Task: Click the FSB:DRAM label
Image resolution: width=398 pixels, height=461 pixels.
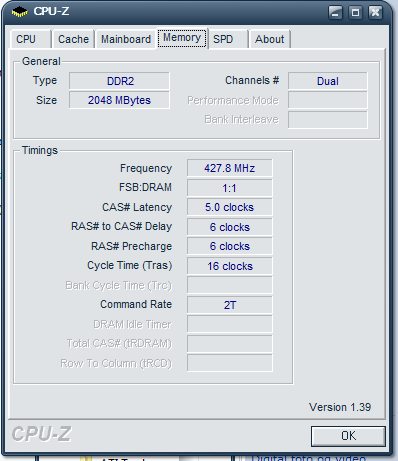Action: [x=145, y=187]
